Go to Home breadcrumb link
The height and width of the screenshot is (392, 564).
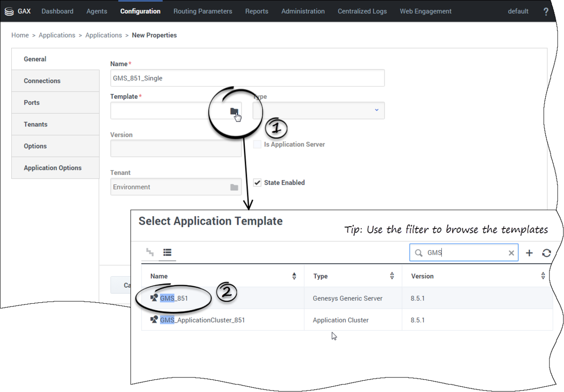click(20, 35)
